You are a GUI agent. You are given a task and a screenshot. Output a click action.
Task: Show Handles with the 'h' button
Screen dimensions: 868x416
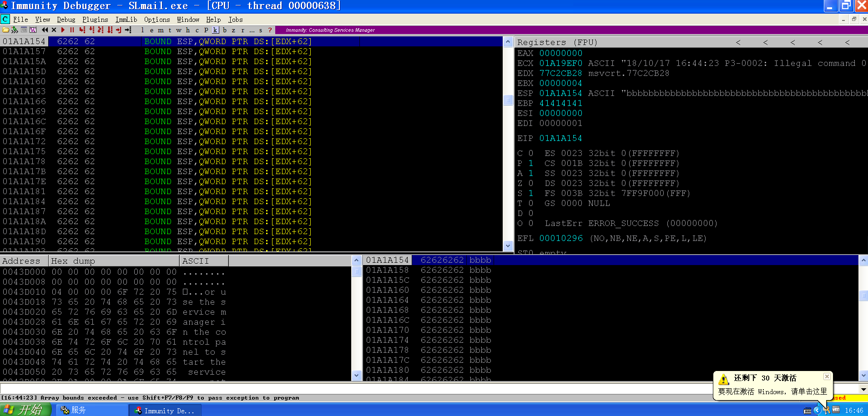click(x=188, y=30)
